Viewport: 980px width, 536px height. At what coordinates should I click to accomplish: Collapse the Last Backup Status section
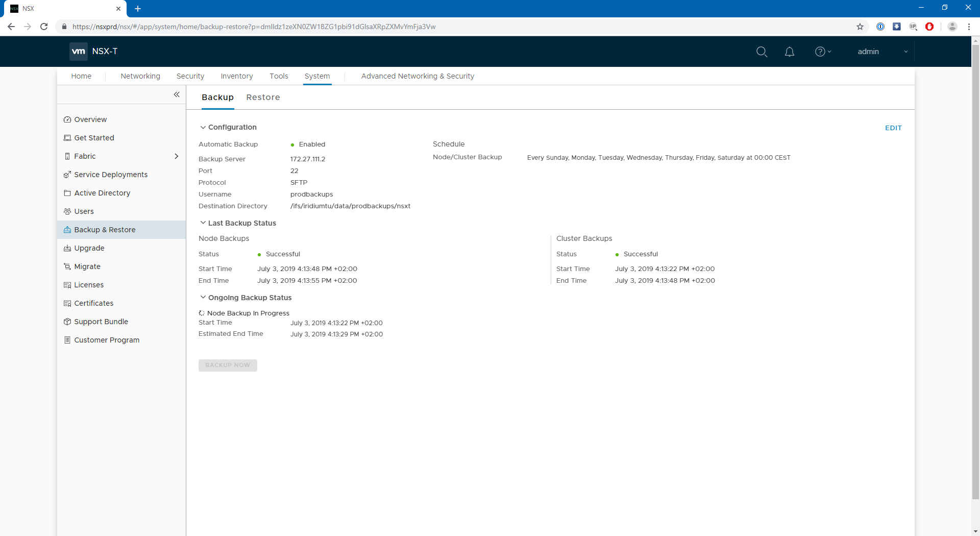(x=203, y=223)
